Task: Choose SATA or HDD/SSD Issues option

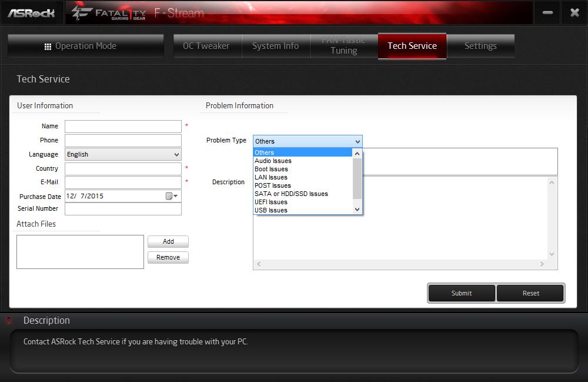Action: pyautogui.click(x=291, y=194)
